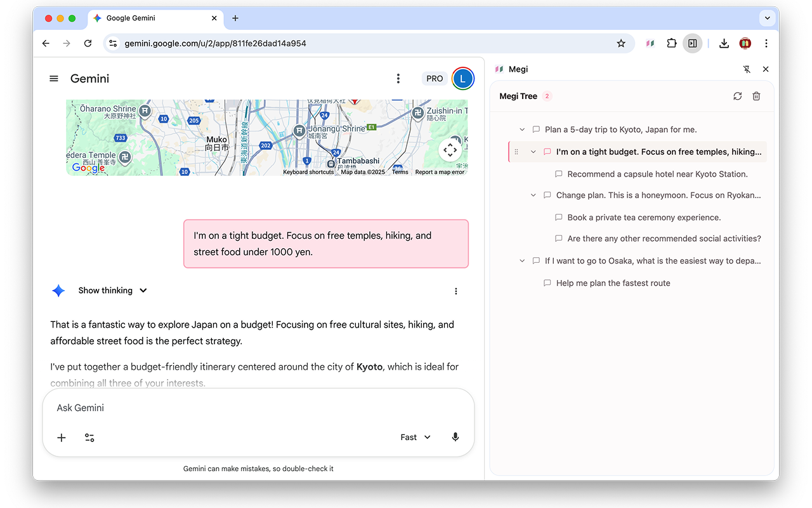
Task: Bookmark this page with the star icon
Action: pos(621,43)
